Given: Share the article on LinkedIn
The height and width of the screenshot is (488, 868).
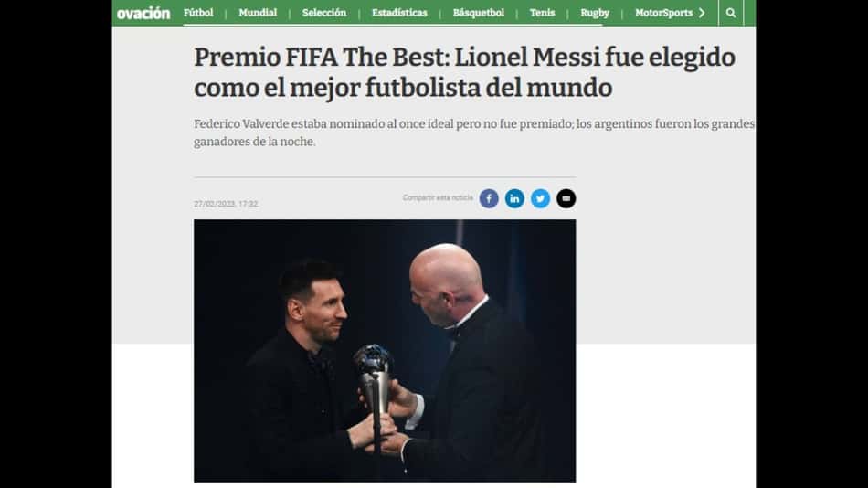Looking at the screenshot, I should pos(514,198).
